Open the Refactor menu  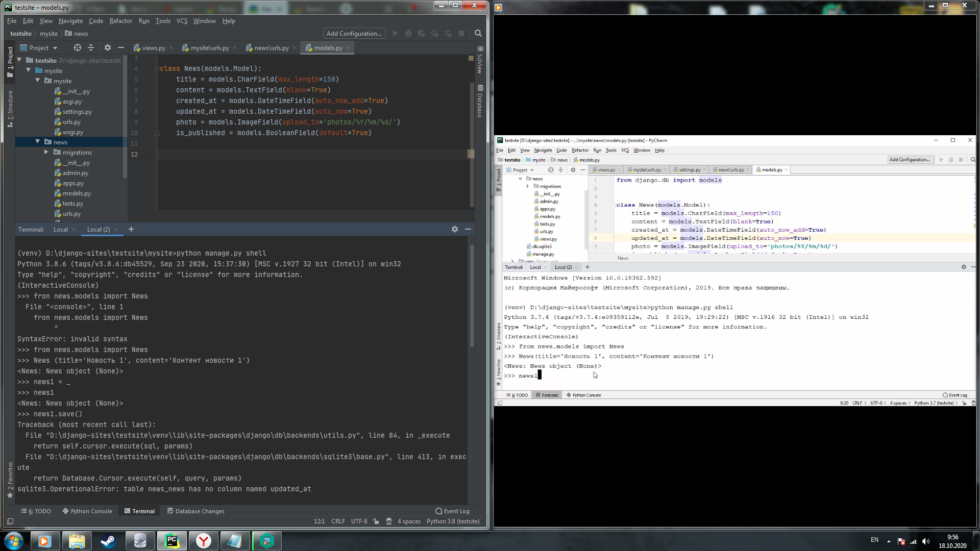point(121,21)
